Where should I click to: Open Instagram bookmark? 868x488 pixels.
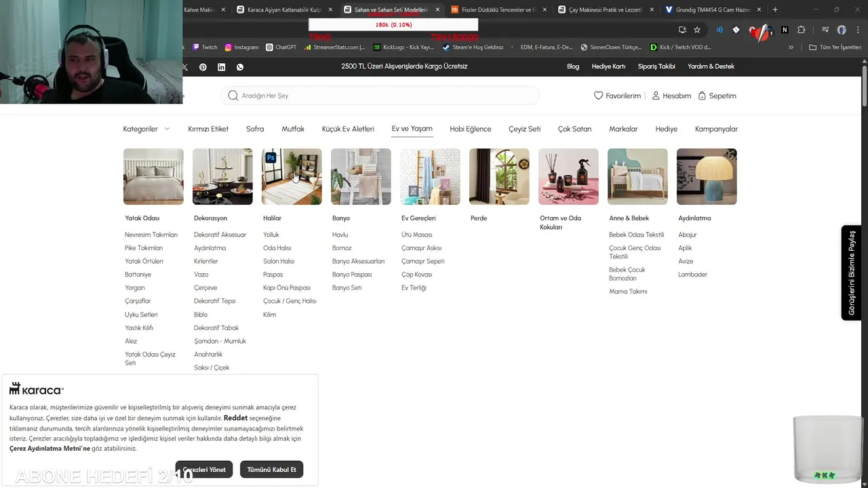pos(241,47)
